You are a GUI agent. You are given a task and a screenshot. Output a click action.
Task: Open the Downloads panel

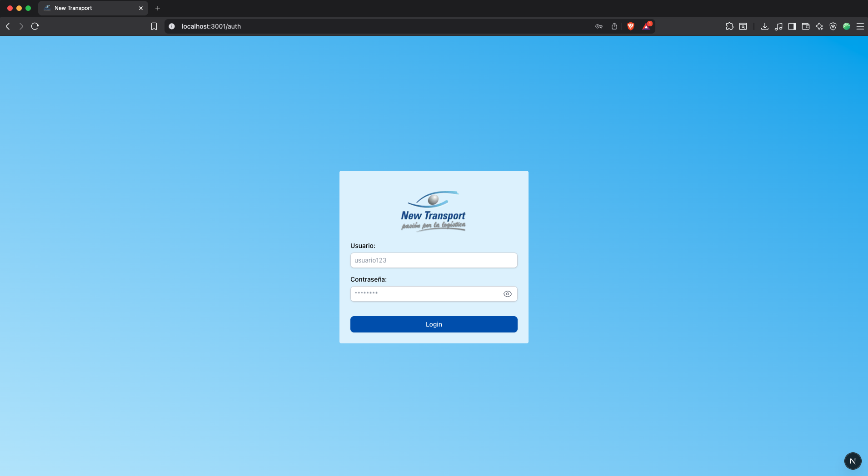click(x=765, y=26)
